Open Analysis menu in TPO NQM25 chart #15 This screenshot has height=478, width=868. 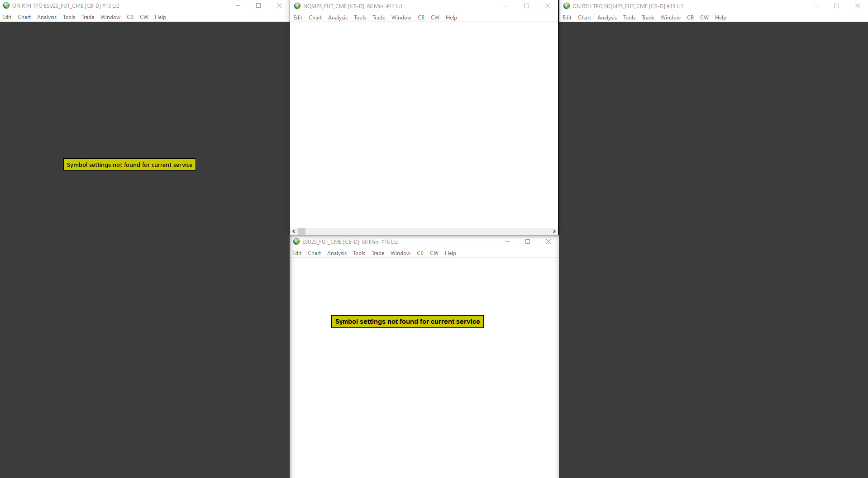pyautogui.click(x=607, y=18)
